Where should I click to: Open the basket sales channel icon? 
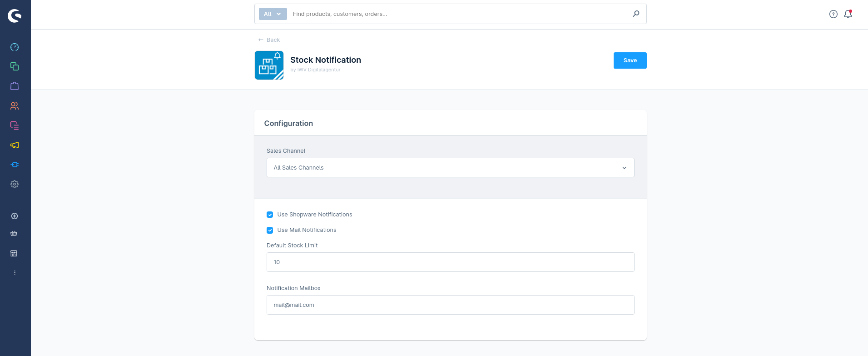click(x=14, y=234)
